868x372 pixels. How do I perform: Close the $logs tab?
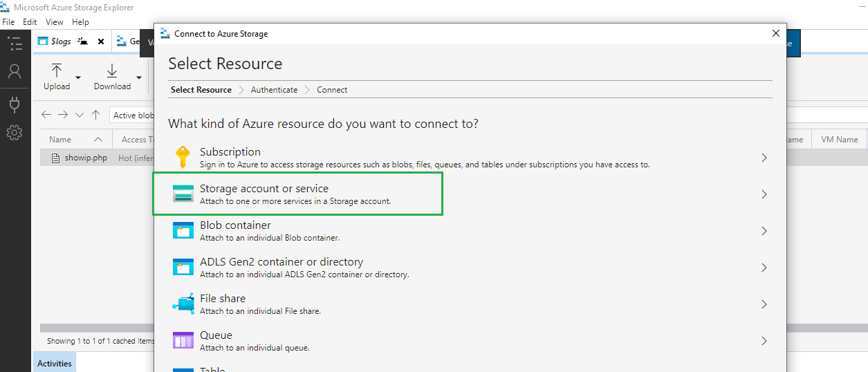101,41
